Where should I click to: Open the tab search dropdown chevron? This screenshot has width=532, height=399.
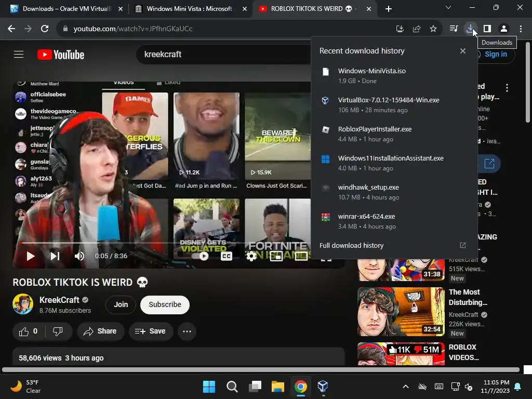coord(448,7)
